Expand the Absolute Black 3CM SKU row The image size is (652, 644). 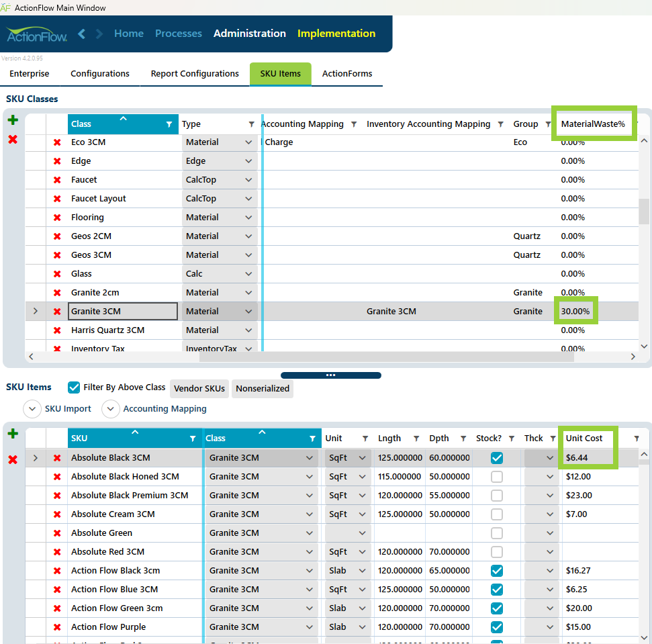tap(36, 458)
